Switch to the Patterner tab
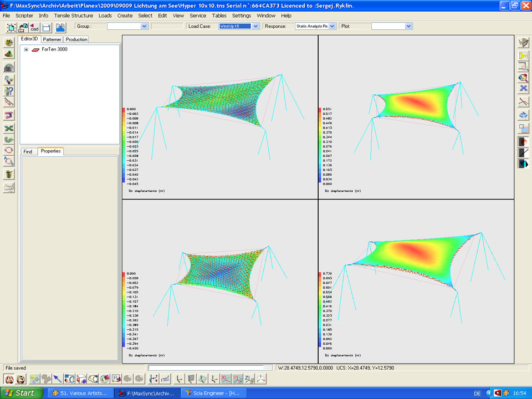532x399 pixels. [52, 39]
